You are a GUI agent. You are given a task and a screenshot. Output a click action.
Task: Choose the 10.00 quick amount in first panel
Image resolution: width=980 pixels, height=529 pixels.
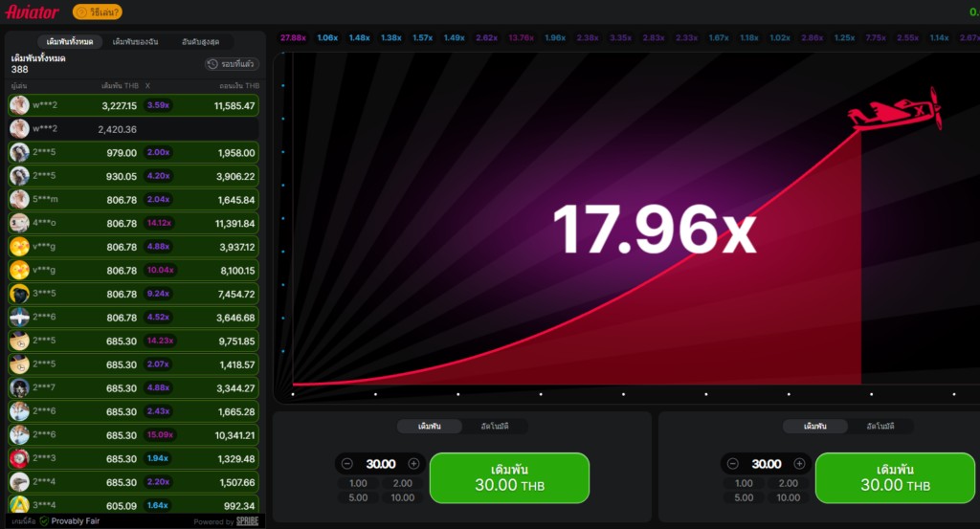(403, 497)
